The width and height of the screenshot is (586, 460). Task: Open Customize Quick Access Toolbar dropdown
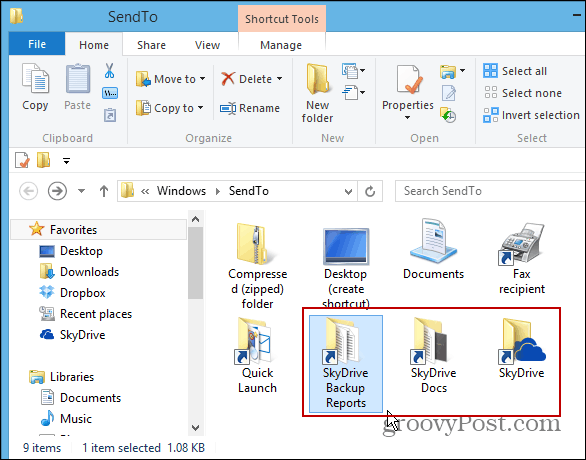click(x=66, y=161)
